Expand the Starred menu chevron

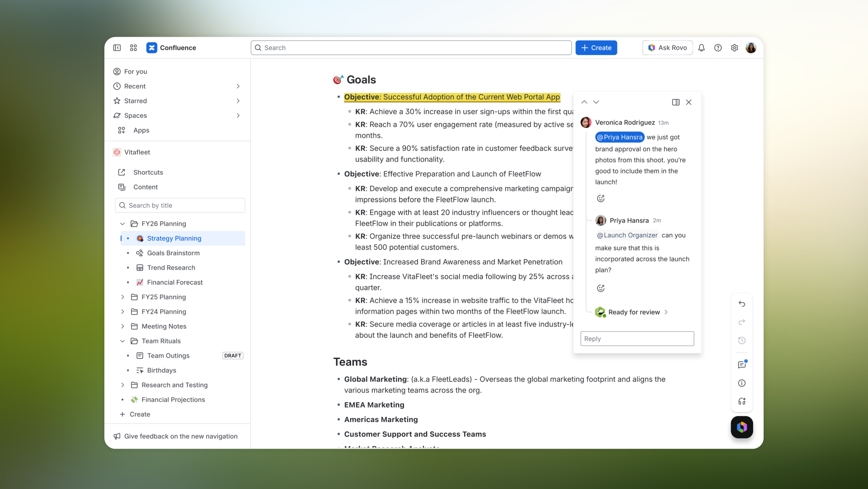coord(238,101)
